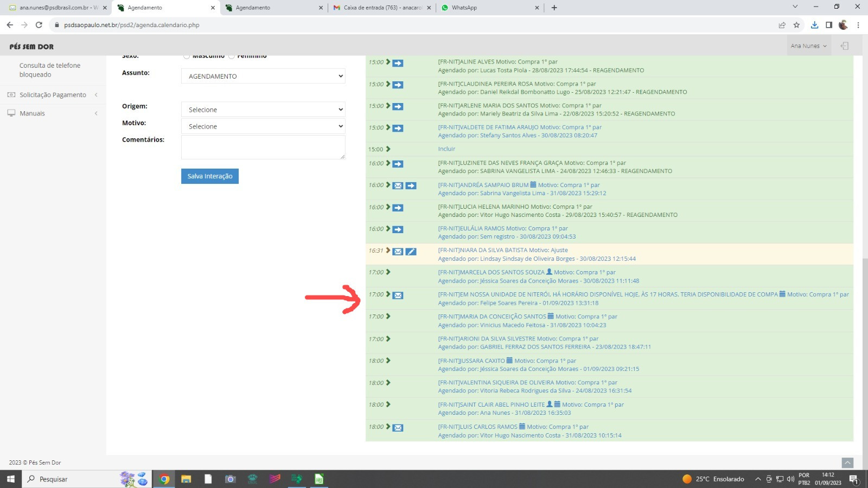Expand the Solicitação Pagamento sidebar menu
The height and width of the screenshot is (488, 868).
(53, 95)
